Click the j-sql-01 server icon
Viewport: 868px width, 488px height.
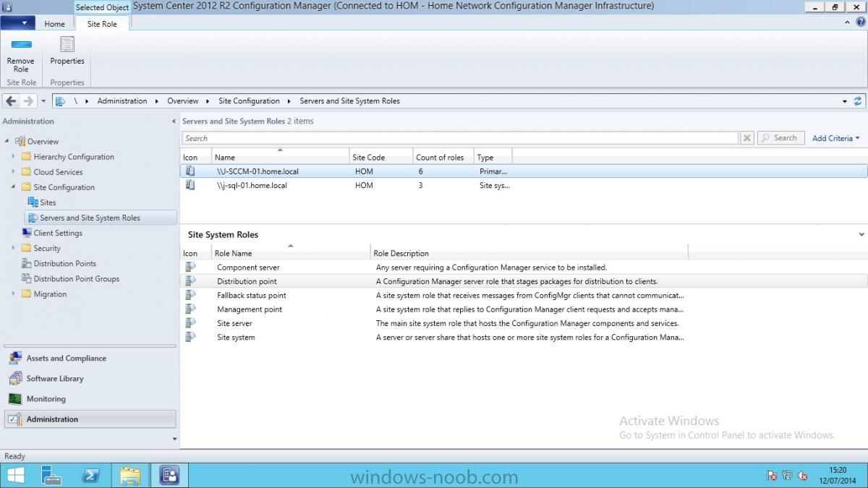pyautogui.click(x=190, y=185)
